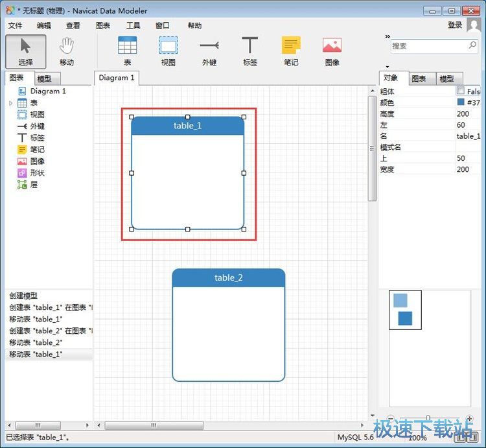Click the 搜索 search field

tap(428, 46)
